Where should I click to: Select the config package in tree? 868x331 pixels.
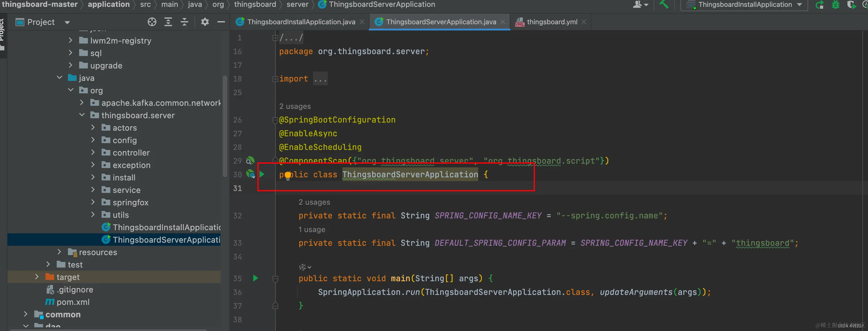tap(125, 140)
